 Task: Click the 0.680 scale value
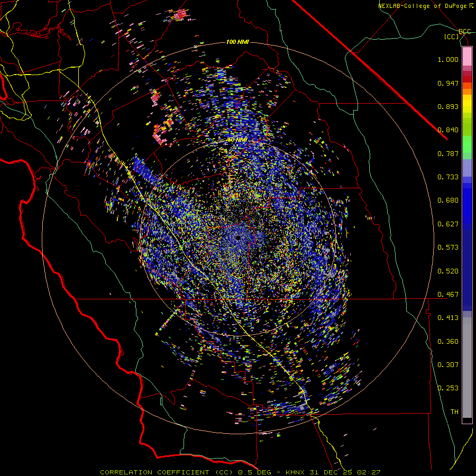point(448,200)
